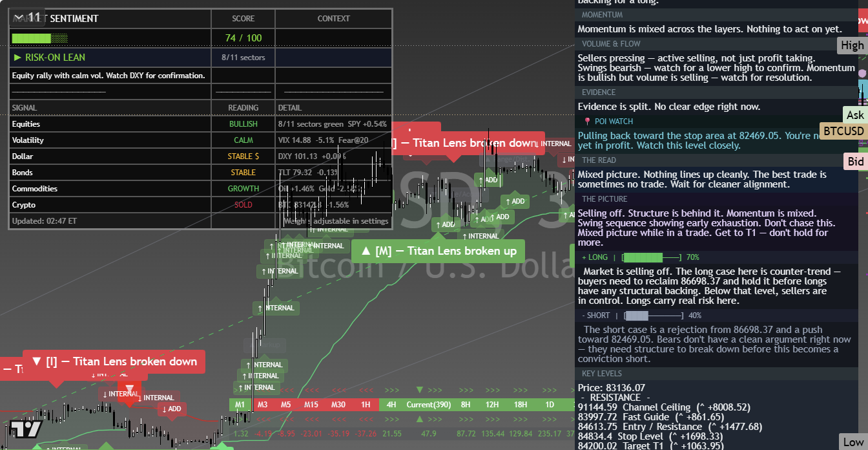Click the green down arrow above Current(390)
The width and height of the screenshot is (868, 450).
[x=420, y=390]
